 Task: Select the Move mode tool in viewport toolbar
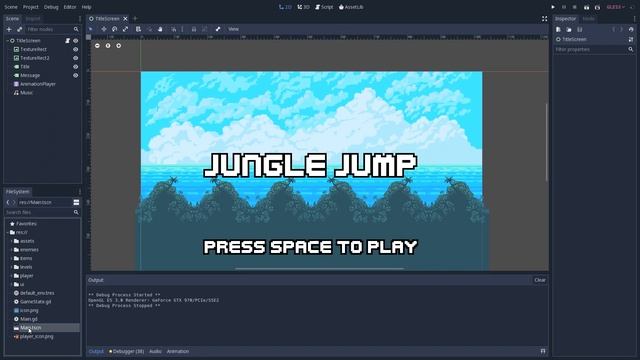pos(104,29)
